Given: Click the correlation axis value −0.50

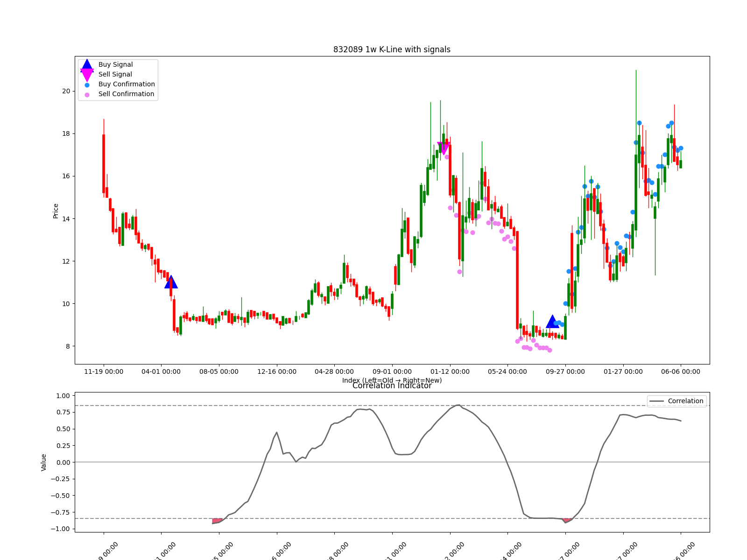Looking at the screenshot, I should tap(60, 496).
